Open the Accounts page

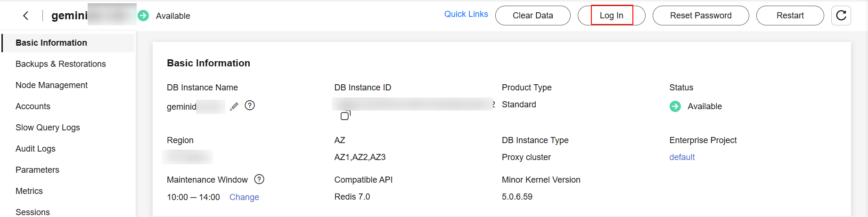(33, 106)
